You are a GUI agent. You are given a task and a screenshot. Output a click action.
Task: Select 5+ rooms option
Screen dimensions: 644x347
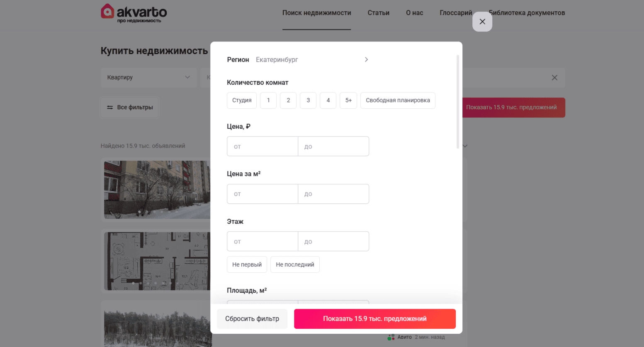click(348, 100)
